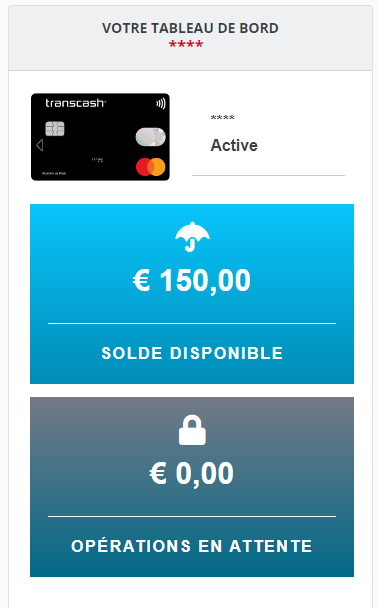This screenshot has width=379, height=608.
Task: Click the small embossed text on card center
Action: [97, 160]
